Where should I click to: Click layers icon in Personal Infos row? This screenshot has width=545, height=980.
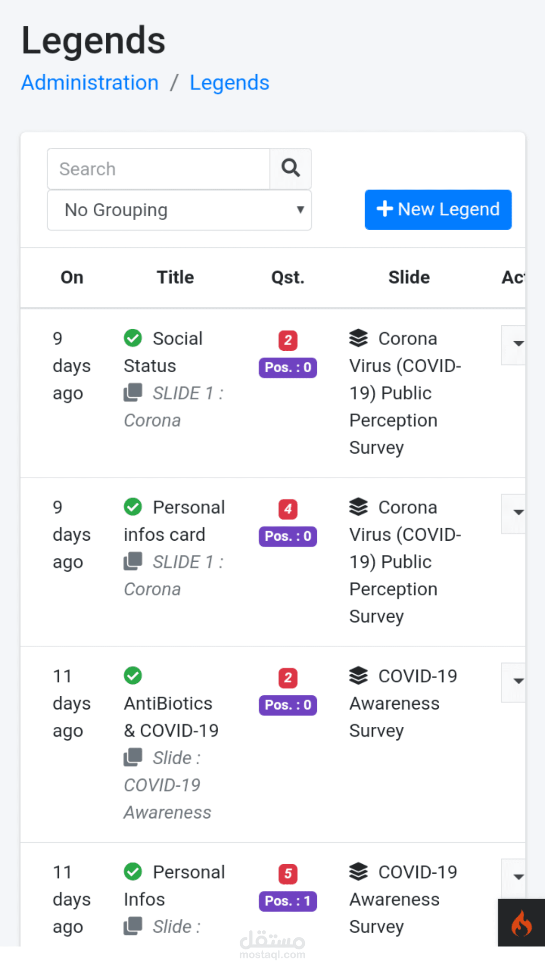tap(358, 872)
